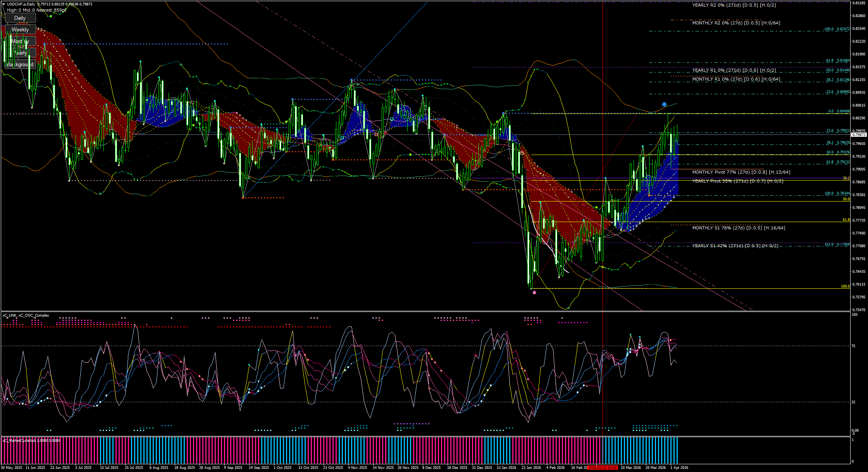Toggle the Daily pivot levels button
Viewport: 868px width, 472px height.
click(x=20, y=18)
